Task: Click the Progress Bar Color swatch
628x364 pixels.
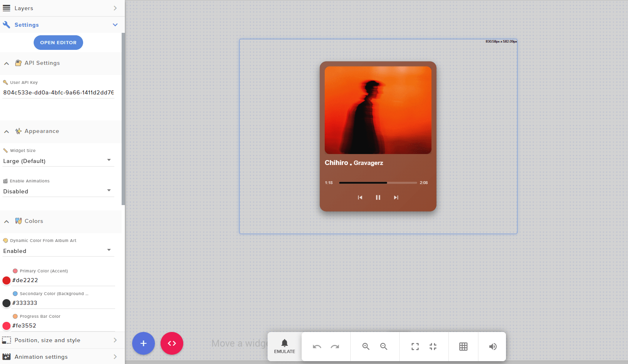Action: (x=6, y=326)
